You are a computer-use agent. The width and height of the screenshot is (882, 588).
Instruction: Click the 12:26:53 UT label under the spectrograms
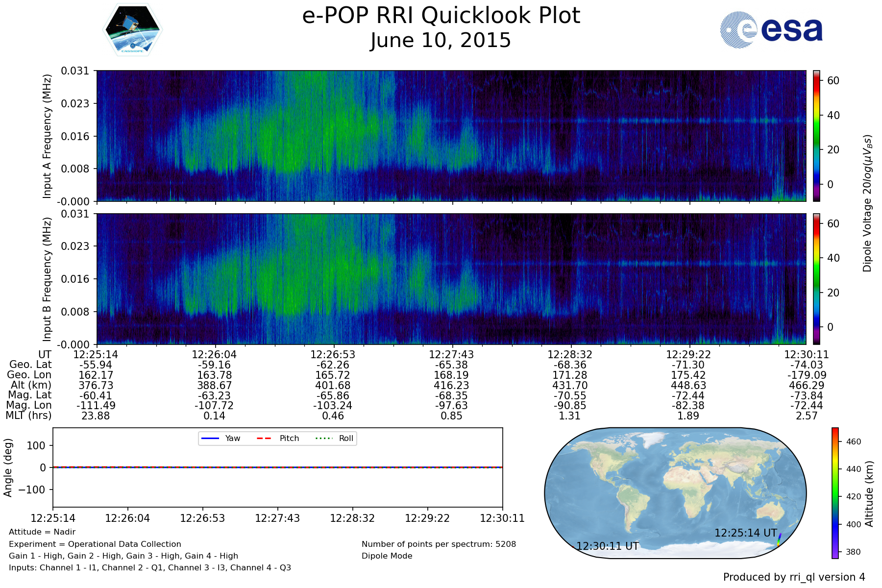point(333,354)
